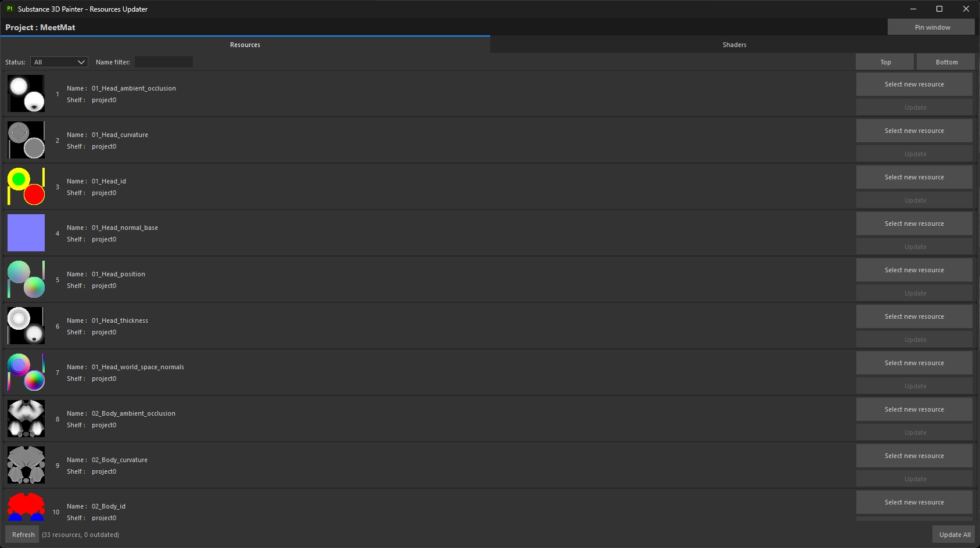Screen dimensions: 980x548
Task: Click the 01_Head_normal_base purple thumbnail
Action: (x=26, y=233)
